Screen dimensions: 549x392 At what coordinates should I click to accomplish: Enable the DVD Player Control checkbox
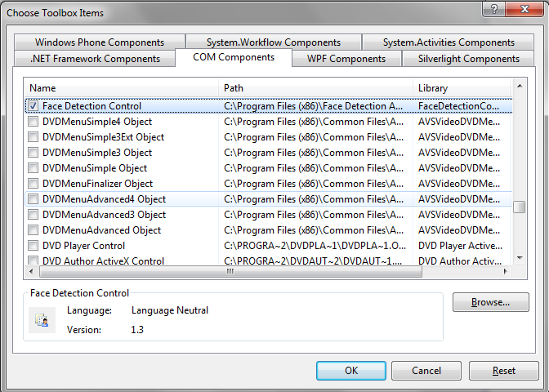[33, 246]
